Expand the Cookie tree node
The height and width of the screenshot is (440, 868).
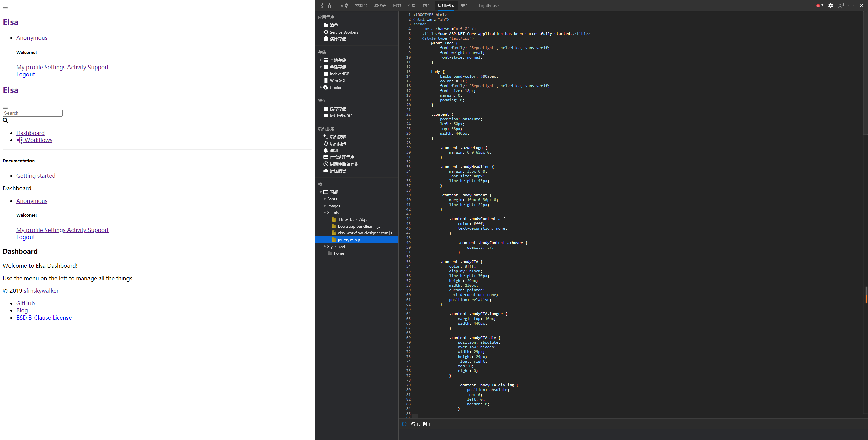(x=321, y=87)
